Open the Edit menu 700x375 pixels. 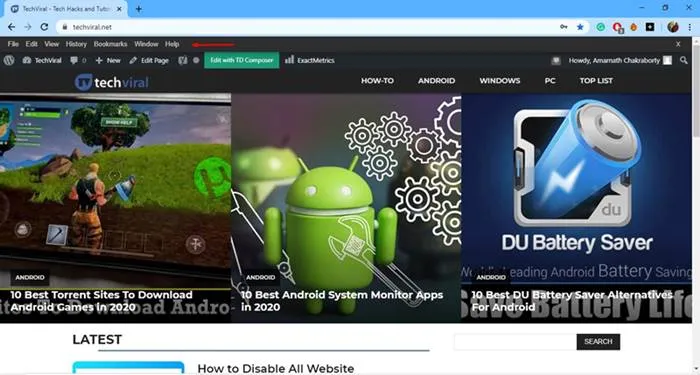(31, 44)
